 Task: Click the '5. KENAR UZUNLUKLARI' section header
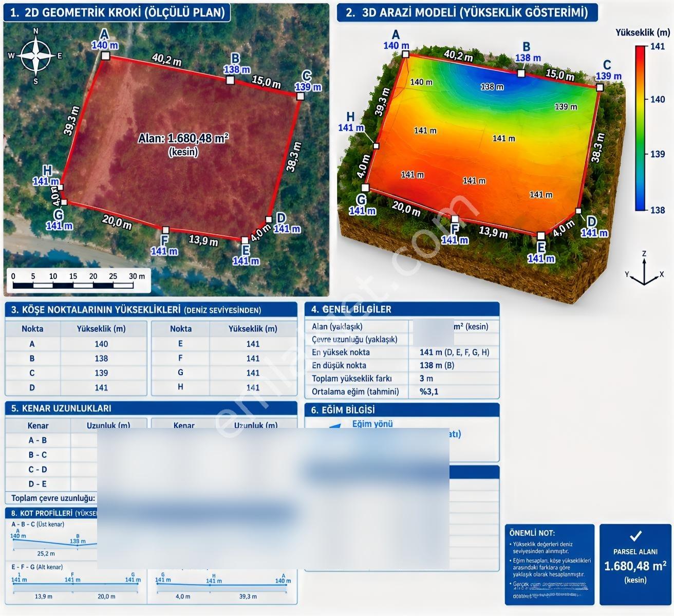click(x=151, y=408)
